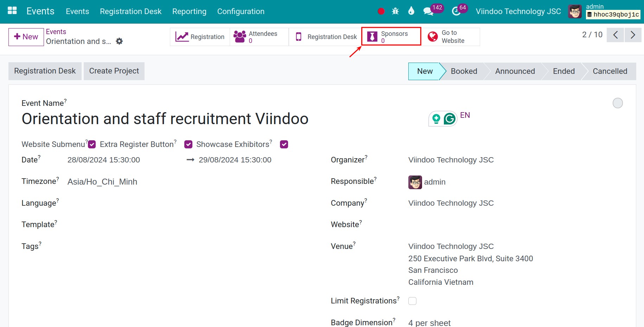
Task: Open Company field Viindoo Technology JSC
Action: tap(451, 203)
